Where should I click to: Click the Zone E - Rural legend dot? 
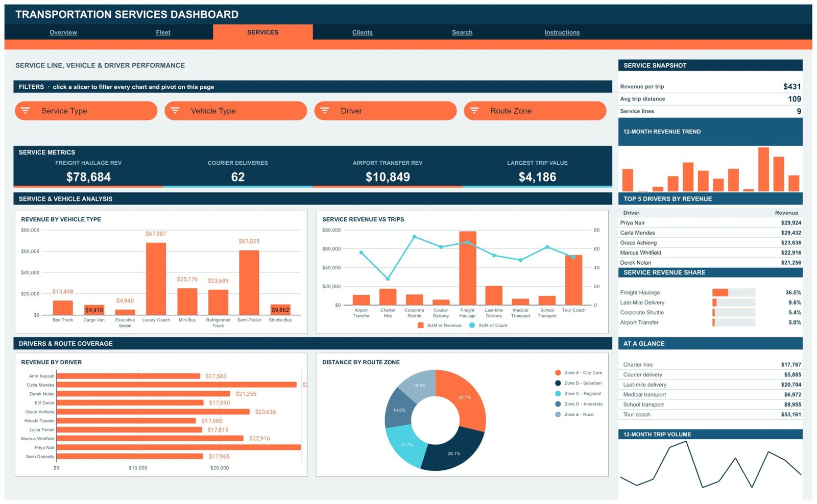pos(558,415)
